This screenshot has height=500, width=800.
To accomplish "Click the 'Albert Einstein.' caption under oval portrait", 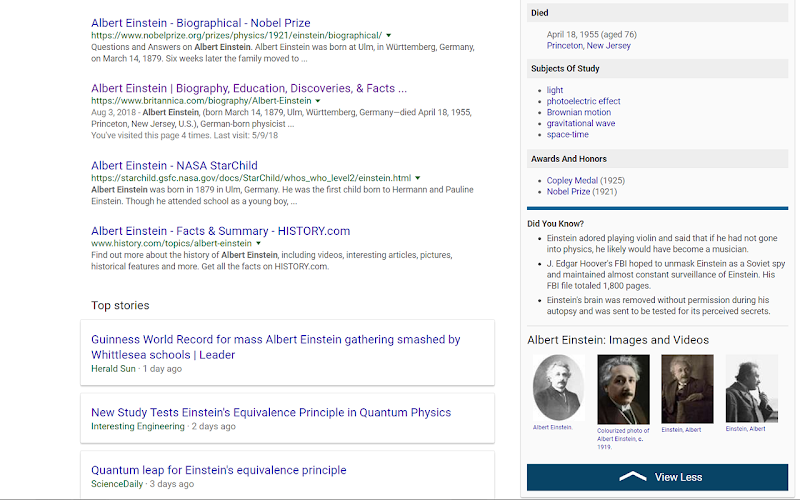I will [x=553, y=428].
